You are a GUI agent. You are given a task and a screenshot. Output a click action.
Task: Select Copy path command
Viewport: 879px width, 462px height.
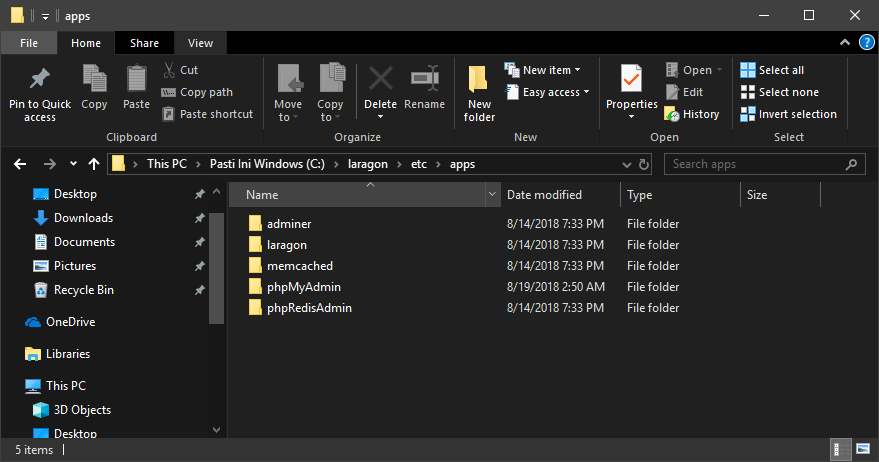197,92
